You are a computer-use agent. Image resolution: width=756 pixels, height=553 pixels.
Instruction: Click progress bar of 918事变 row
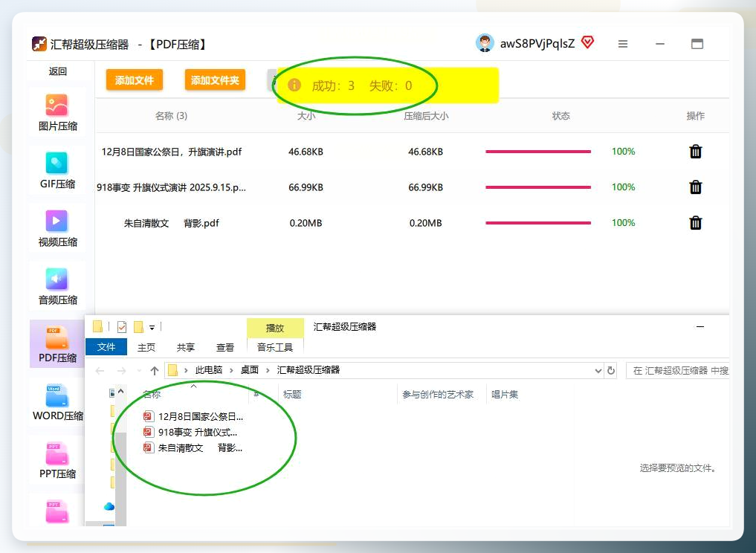pos(538,187)
